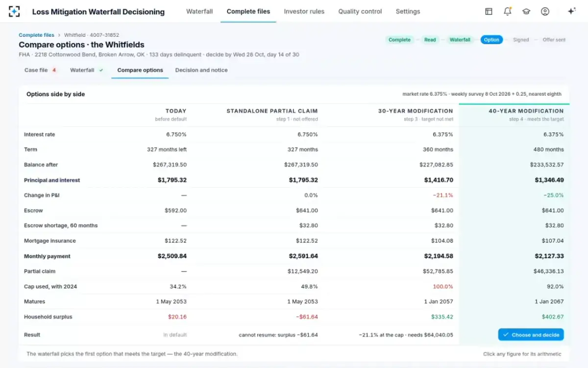Click the $335.42 household surplus figure

pos(442,317)
